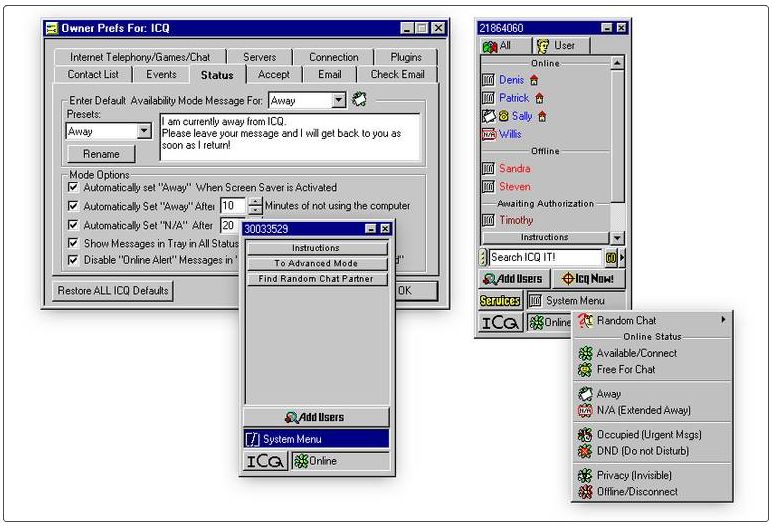Image resolution: width=772 pixels, height=526 pixels.
Task: Click the away mode icon next to Away dropdown
Action: coord(359,100)
